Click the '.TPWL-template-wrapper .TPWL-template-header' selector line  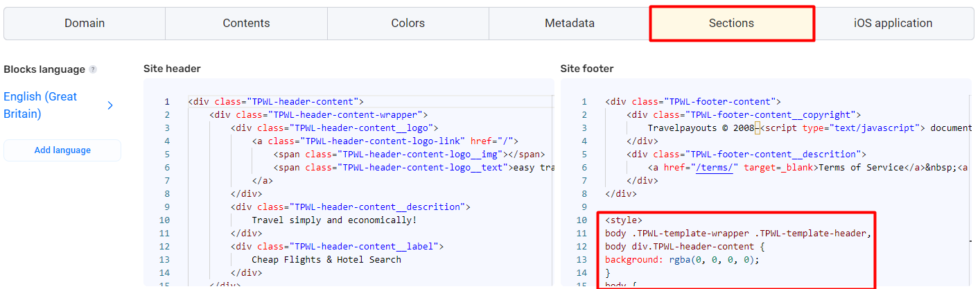tap(738, 233)
